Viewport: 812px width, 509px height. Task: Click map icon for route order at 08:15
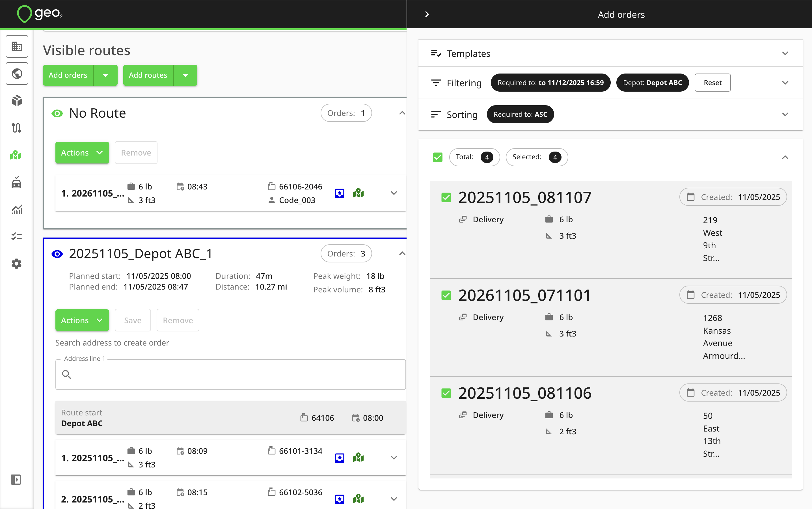359,499
